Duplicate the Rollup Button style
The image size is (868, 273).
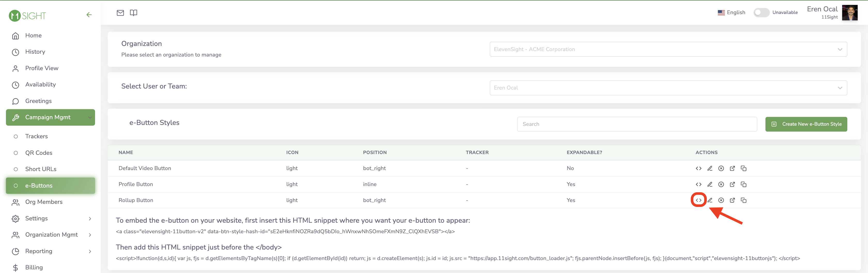pos(744,200)
